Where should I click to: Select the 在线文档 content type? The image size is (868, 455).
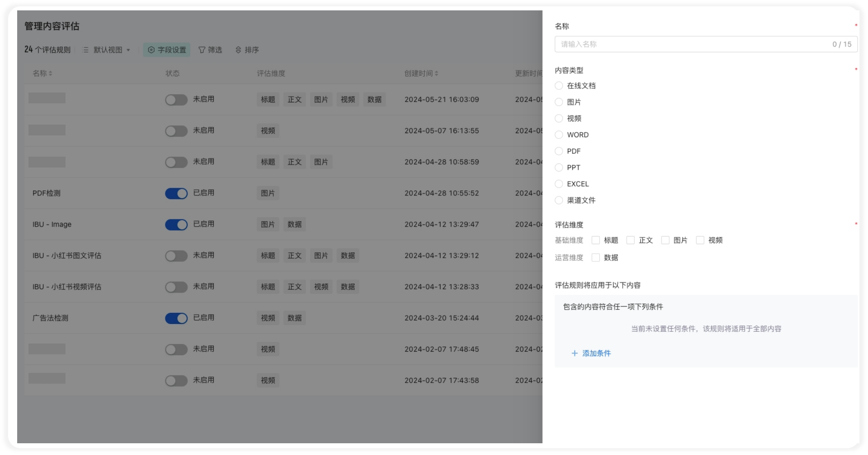click(559, 86)
